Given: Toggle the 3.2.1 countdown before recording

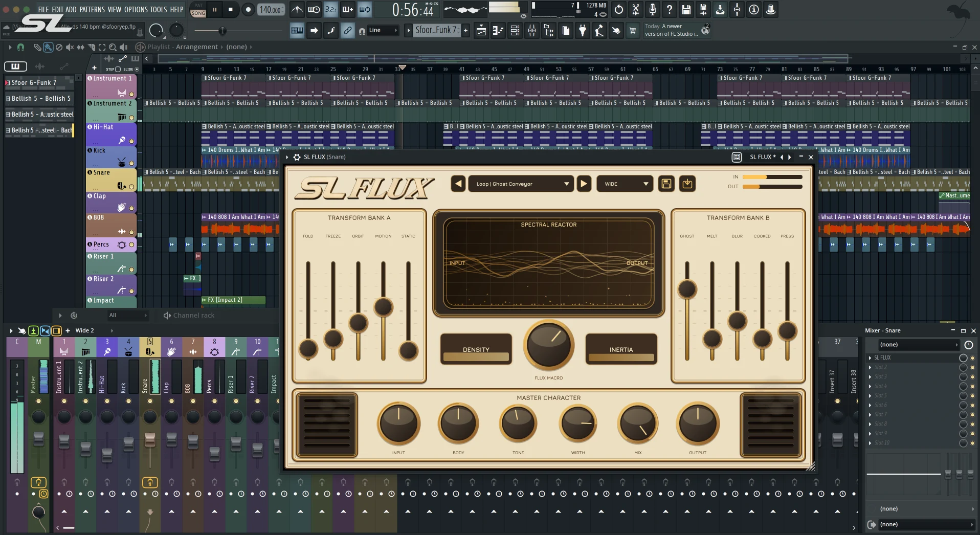Looking at the screenshot, I should (x=331, y=9).
